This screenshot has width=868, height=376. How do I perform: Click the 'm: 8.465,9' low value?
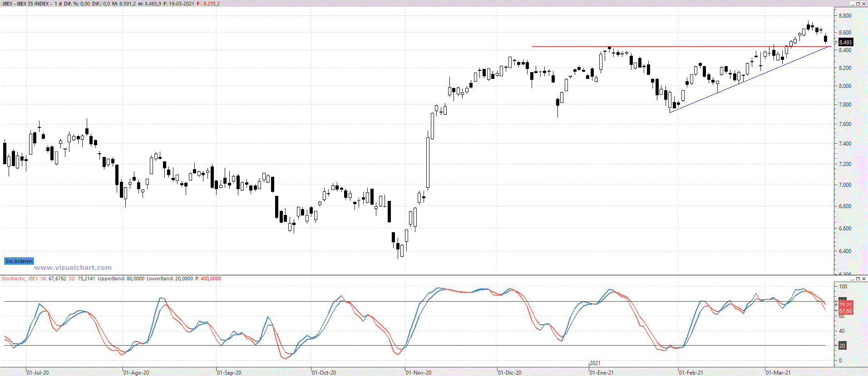click(150, 4)
